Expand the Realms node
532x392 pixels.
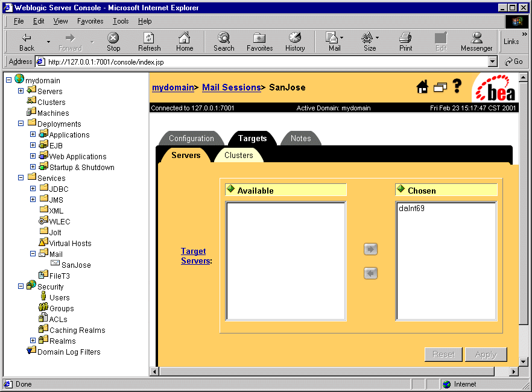[33, 341]
